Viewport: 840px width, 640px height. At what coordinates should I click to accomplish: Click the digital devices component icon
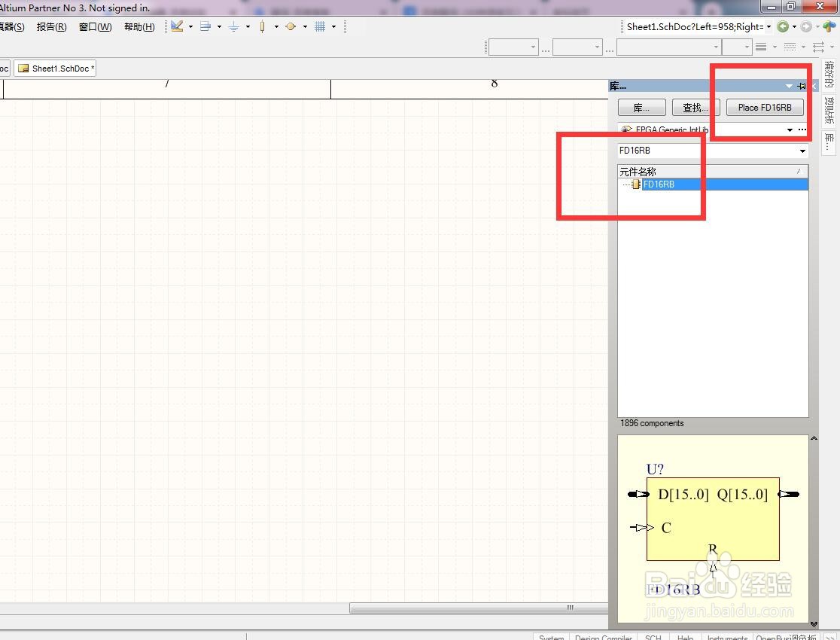tap(262, 26)
